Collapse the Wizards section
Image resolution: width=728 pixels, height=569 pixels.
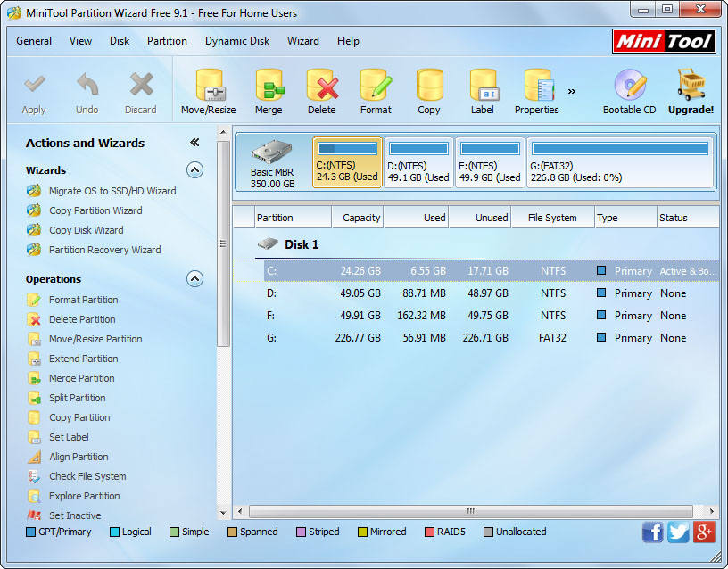[194, 170]
